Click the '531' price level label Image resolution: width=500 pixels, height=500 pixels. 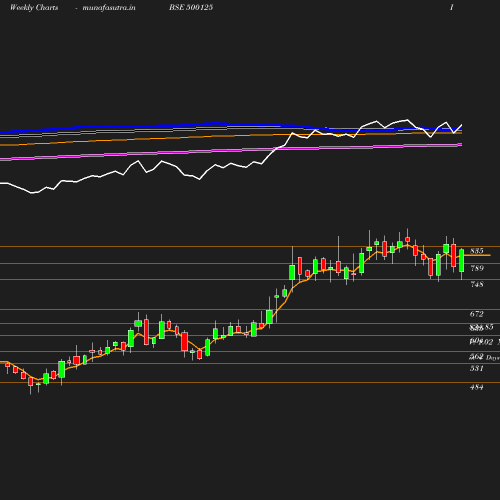(x=477, y=368)
